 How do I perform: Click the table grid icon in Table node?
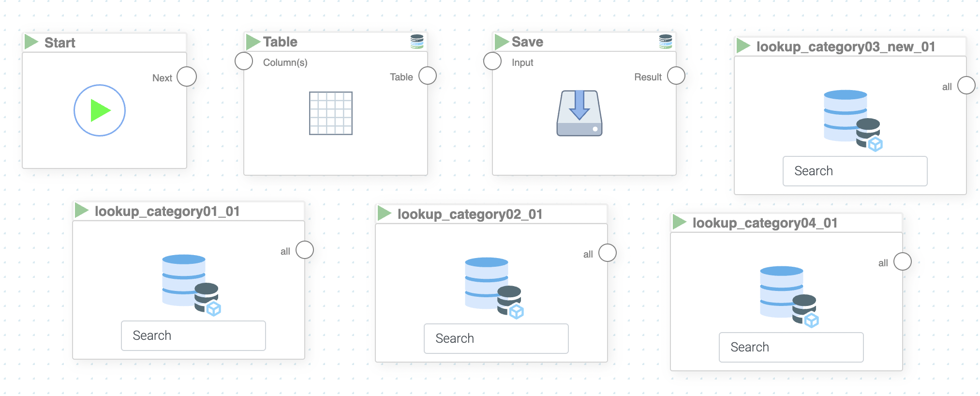331,113
